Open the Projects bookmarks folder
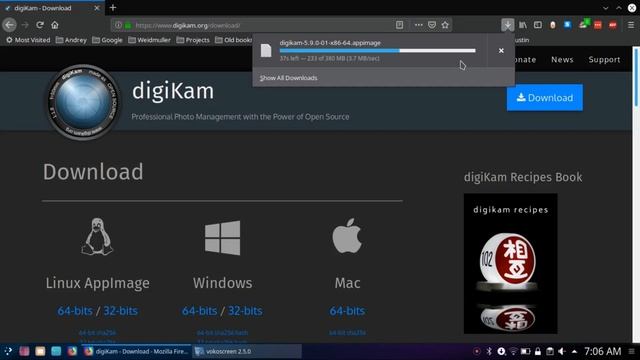Screen dimensions: 640x360 (193, 40)
